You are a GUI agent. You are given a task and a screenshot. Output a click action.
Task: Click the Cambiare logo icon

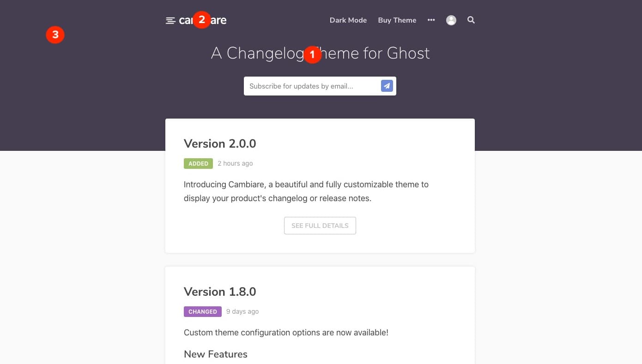coord(170,20)
